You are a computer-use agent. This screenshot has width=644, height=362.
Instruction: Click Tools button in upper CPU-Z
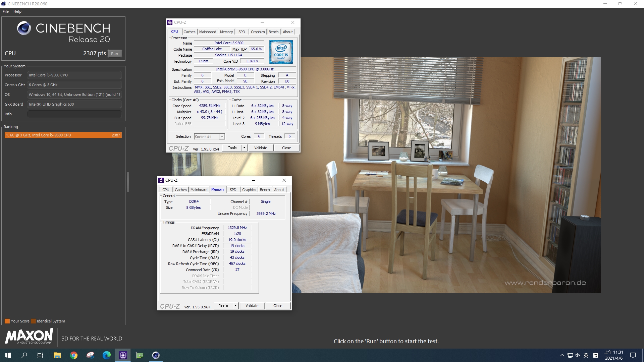point(232,148)
